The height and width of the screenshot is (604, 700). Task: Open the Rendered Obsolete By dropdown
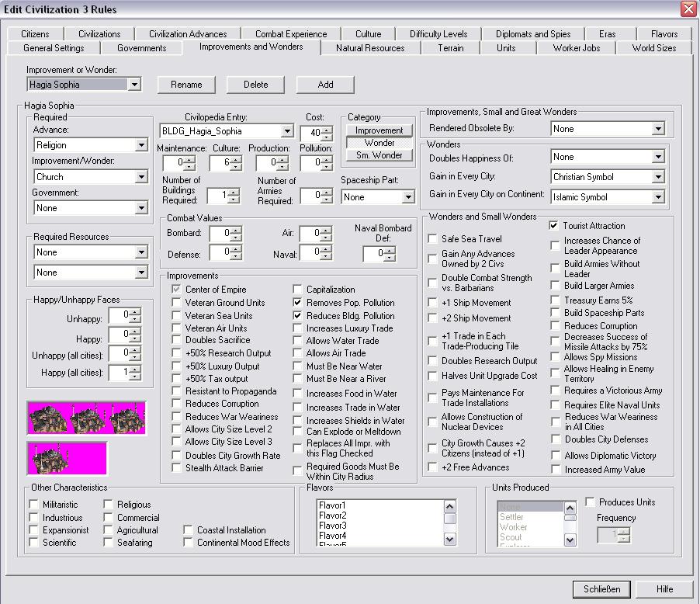pyautogui.click(x=658, y=129)
